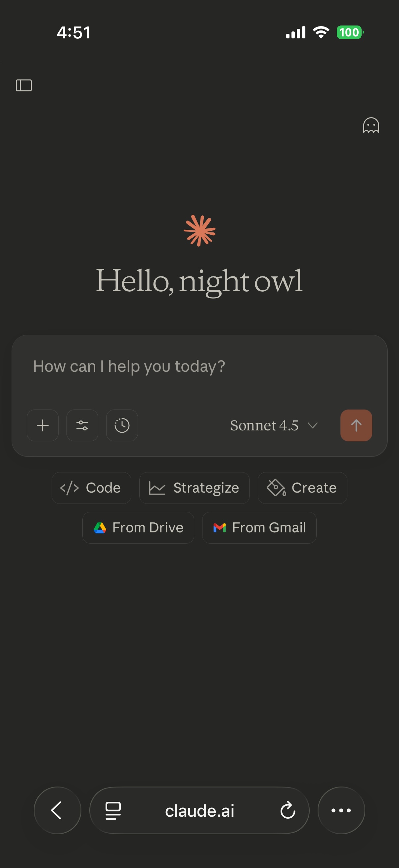Viewport: 399px width, 868px height.
Task: Open the tools sliders settings icon
Action: tap(82, 425)
